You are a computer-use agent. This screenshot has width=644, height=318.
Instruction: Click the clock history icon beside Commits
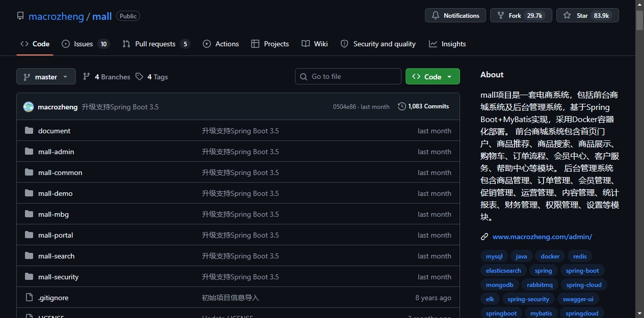(402, 106)
